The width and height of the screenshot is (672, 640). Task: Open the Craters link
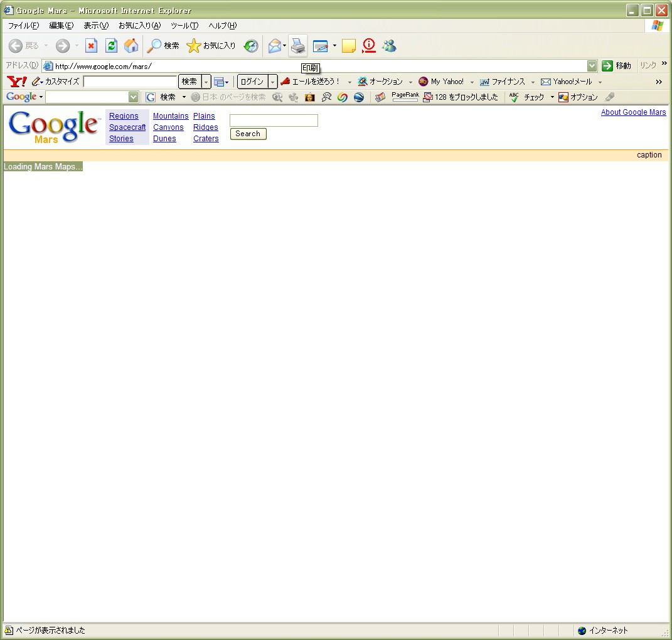point(206,139)
